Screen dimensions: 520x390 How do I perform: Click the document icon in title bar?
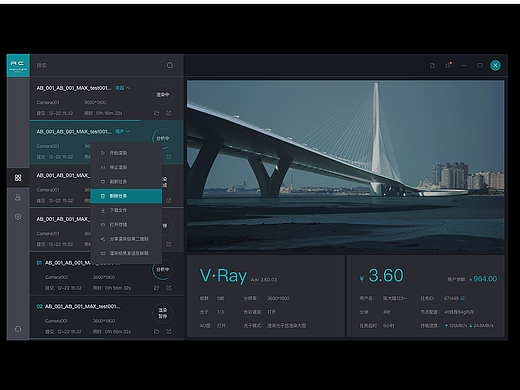coord(432,65)
